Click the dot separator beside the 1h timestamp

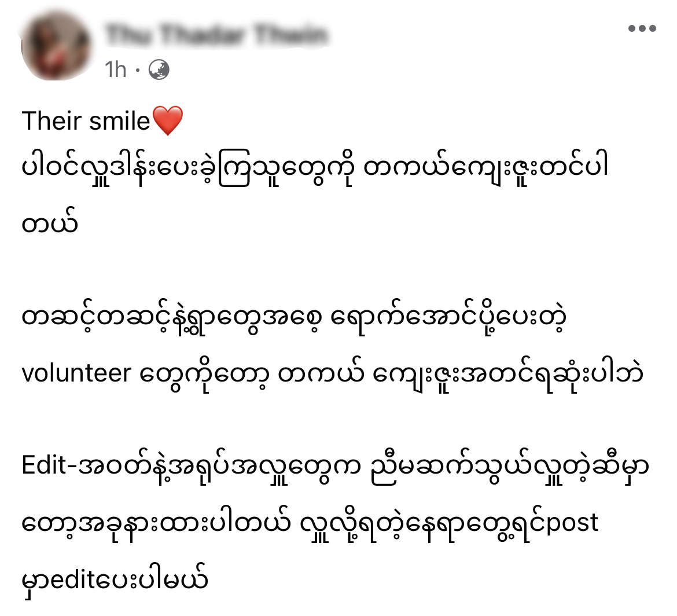pyautogui.click(x=138, y=69)
